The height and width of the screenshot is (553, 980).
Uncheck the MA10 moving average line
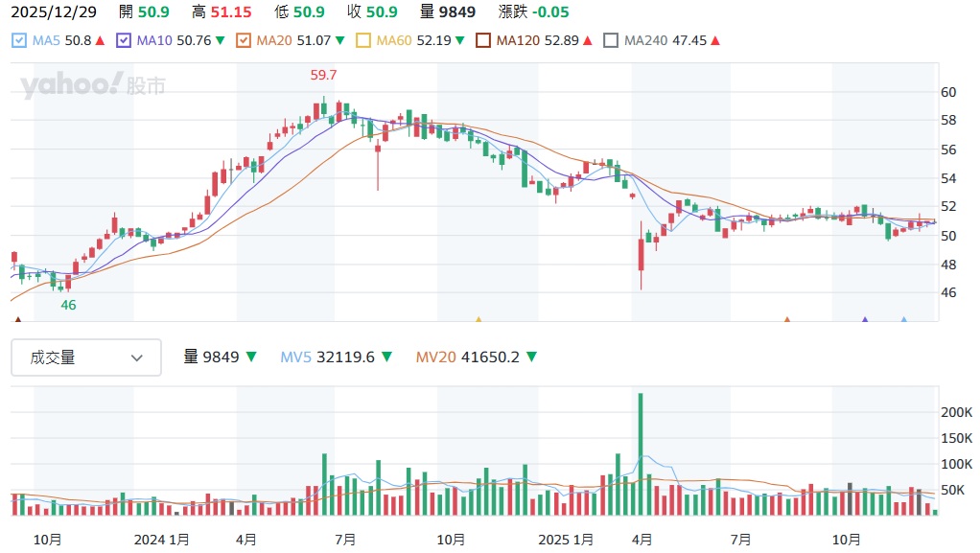click(123, 41)
